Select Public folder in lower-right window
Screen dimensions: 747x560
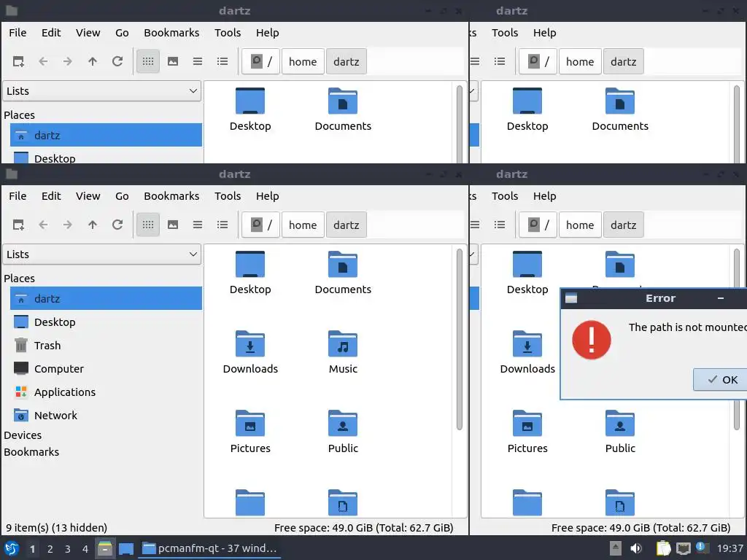tap(620, 432)
